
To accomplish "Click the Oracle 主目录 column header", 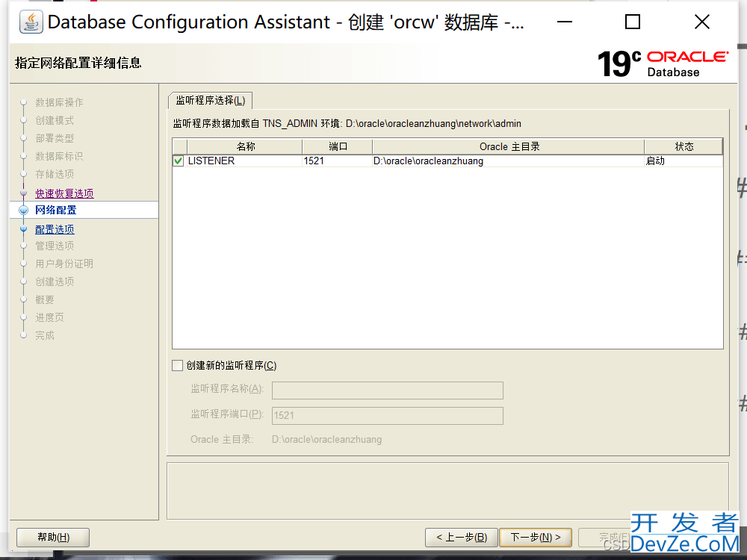I will 508,146.
